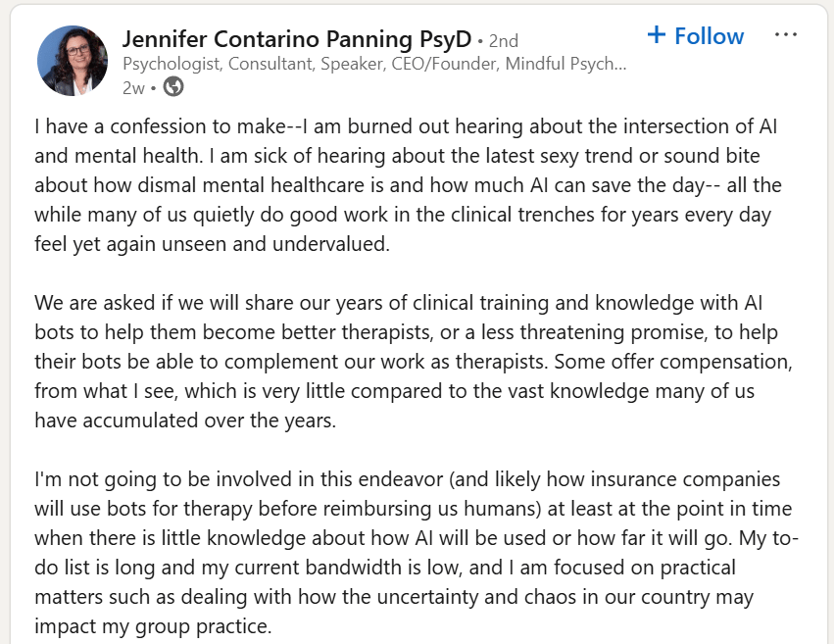Click the globe public visibility icon
Image resolution: width=835 pixels, height=644 pixels.
tap(173, 86)
